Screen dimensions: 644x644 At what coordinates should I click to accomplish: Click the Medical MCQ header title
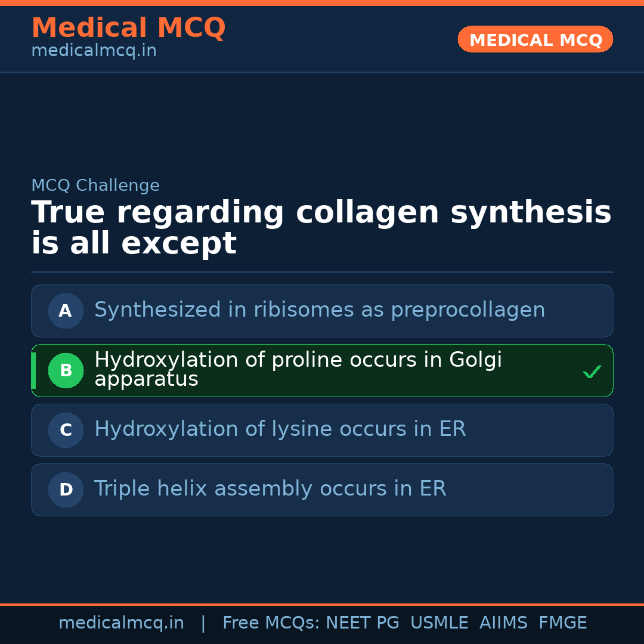128,28
